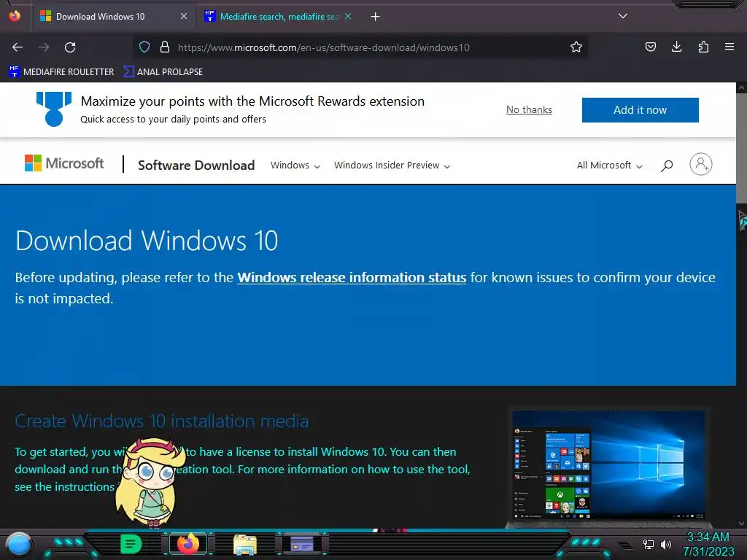Screen dimensions: 747x560
Task: Expand Windows Insider Preview dropdown
Action: [x=392, y=166]
